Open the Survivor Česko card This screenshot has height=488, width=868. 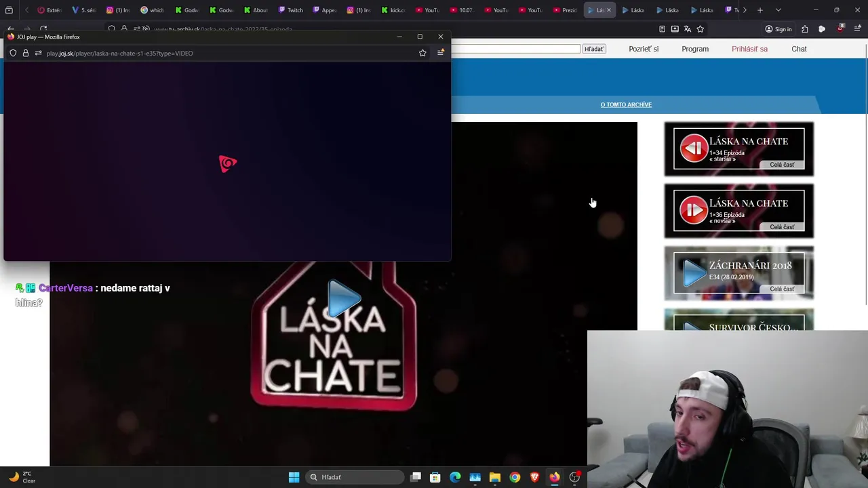tap(739, 320)
